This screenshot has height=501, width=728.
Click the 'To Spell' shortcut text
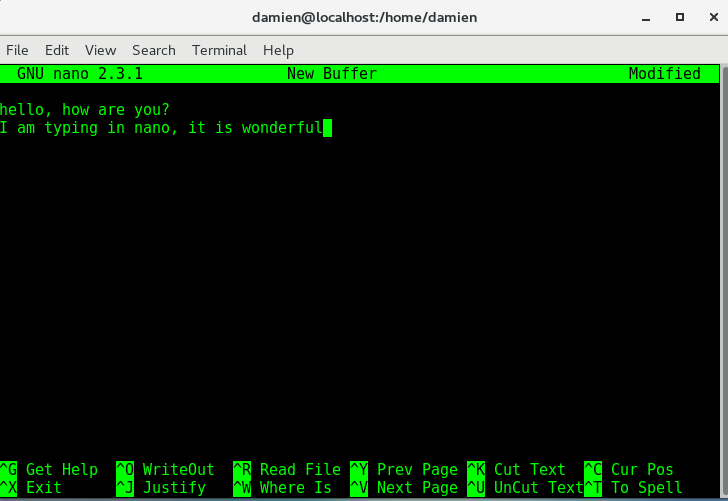coord(647,488)
